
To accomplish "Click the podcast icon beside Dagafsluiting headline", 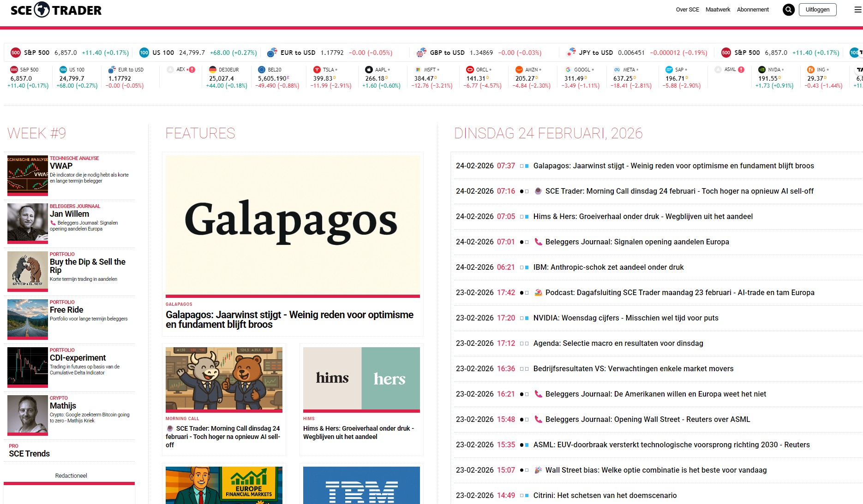I will coord(538,292).
